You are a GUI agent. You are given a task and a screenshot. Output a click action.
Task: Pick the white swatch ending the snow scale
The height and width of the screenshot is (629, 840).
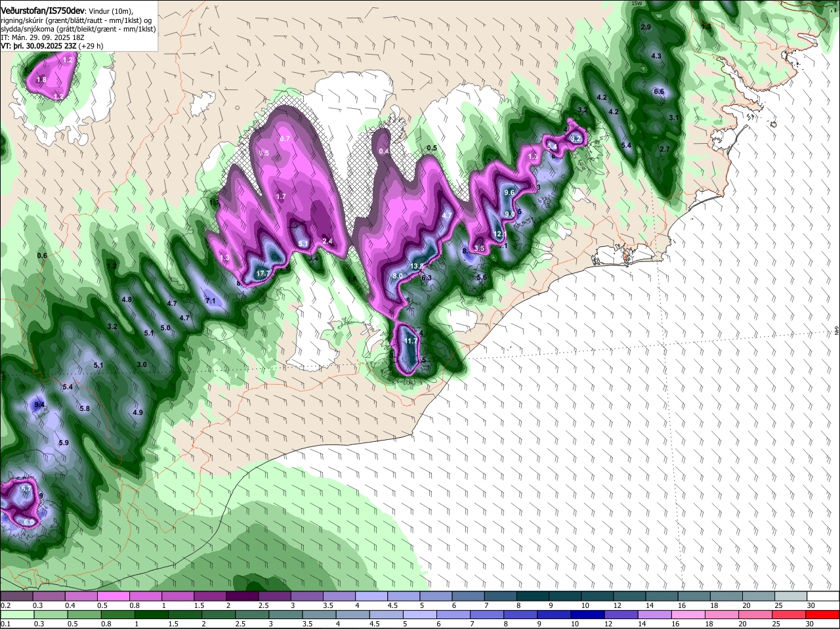[x=824, y=596]
